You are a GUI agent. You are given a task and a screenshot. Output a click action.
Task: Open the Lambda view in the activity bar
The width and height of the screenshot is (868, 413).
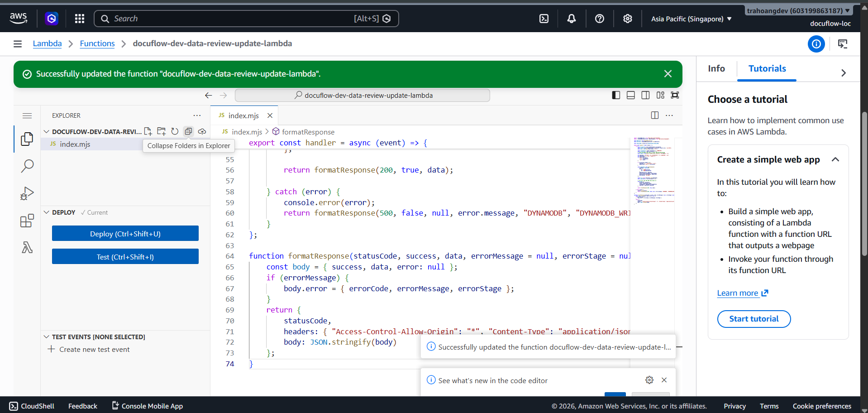(x=27, y=247)
